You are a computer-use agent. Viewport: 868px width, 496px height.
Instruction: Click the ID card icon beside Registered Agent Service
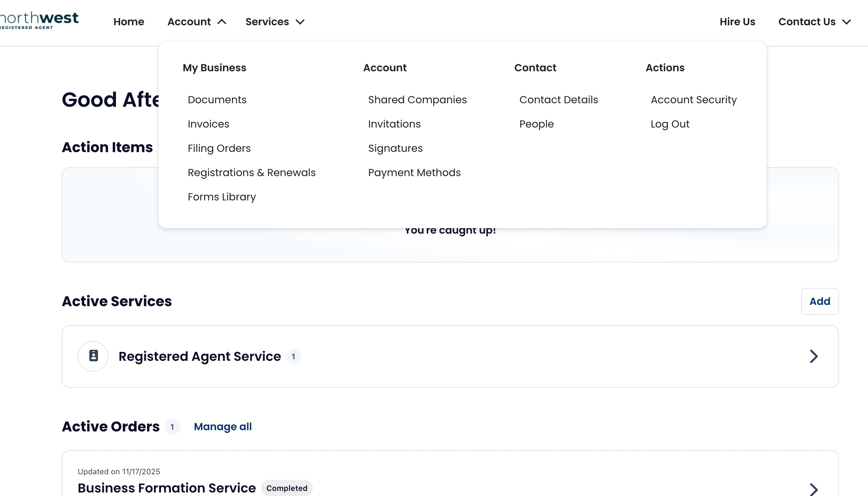coord(93,356)
